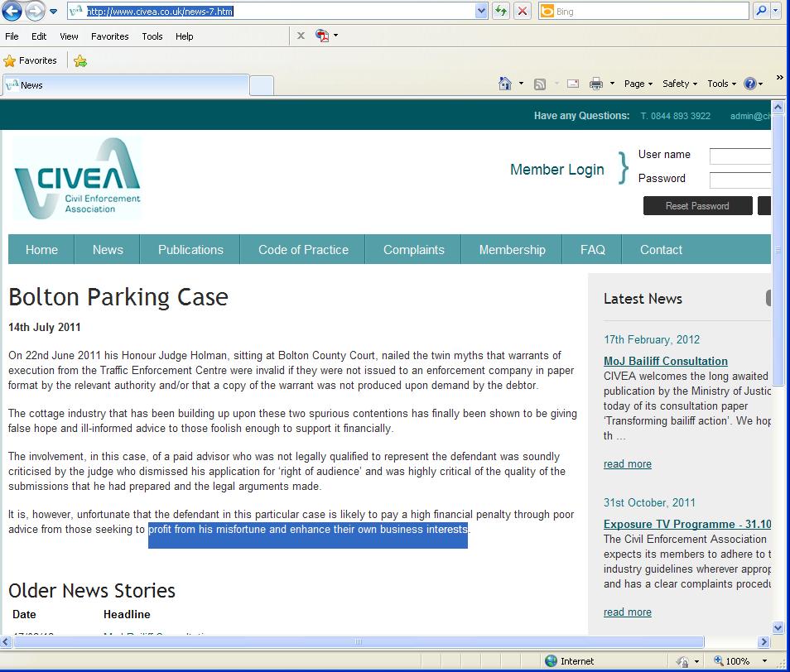
Task: Open the Favorites star button
Action: 31,61
